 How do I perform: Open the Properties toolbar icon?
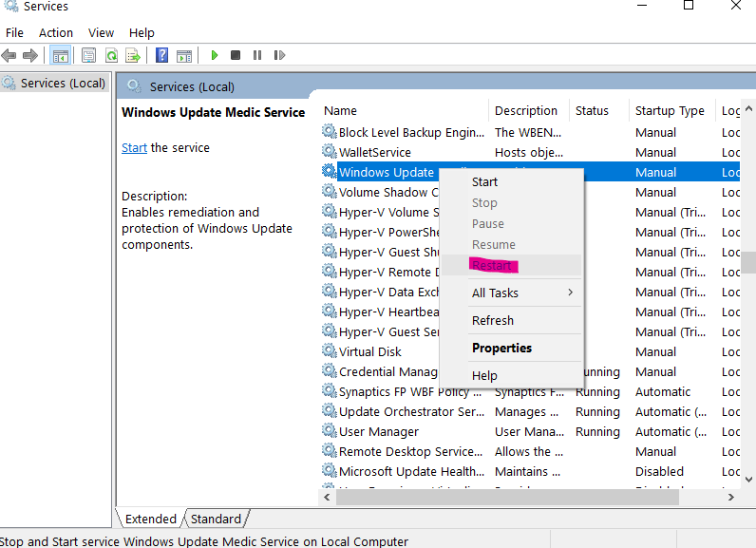click(88, 55)
